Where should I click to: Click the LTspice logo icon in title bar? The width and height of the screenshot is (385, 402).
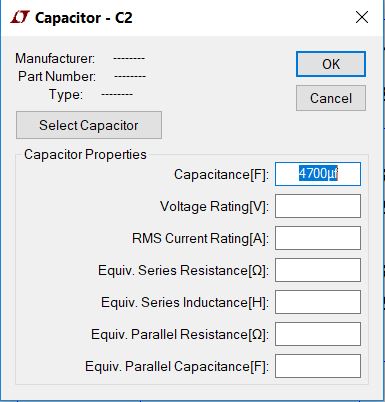pos(20,17)
